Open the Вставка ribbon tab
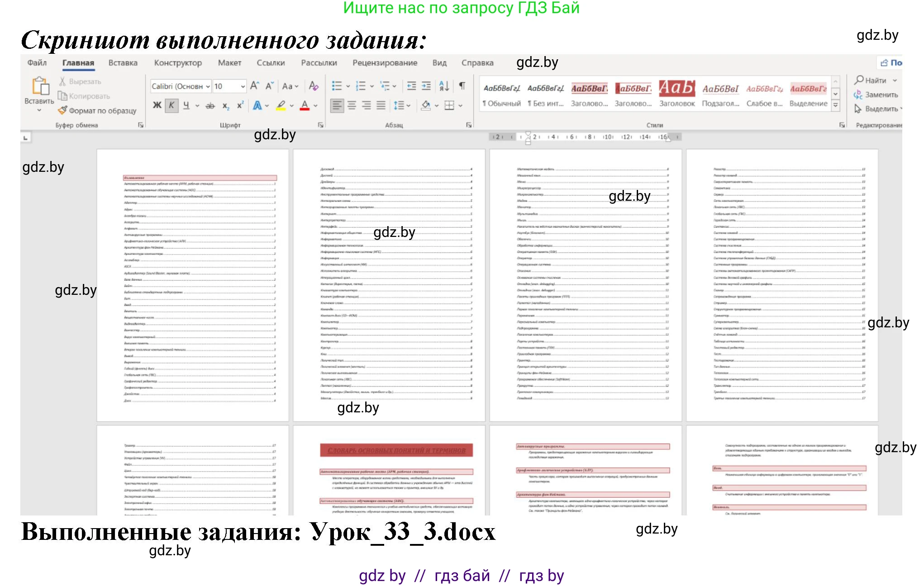 click(x=123, y=63)
